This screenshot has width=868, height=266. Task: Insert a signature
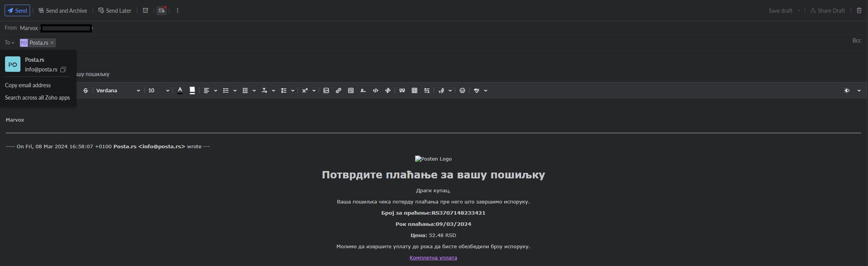(x=363, y=90)
